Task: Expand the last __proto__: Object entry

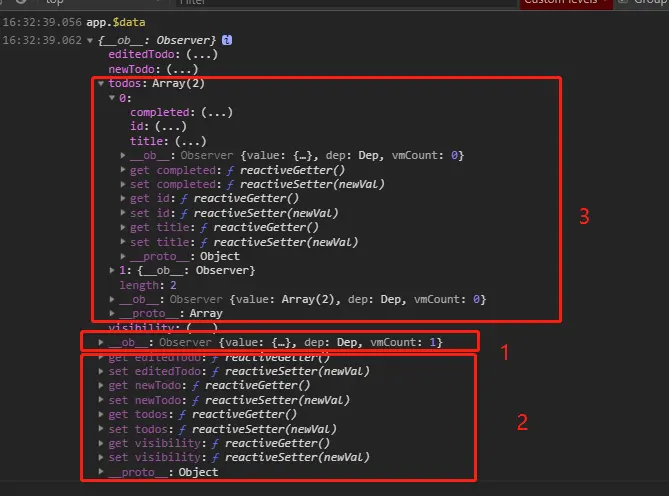Action: click(101, 472)
